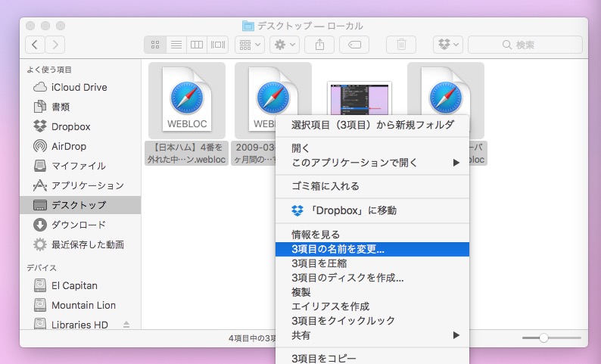The image size is (601, 364).
Task: Choose ゴミ箱に入れる in the context menu
Action: (x=372, y=186)
